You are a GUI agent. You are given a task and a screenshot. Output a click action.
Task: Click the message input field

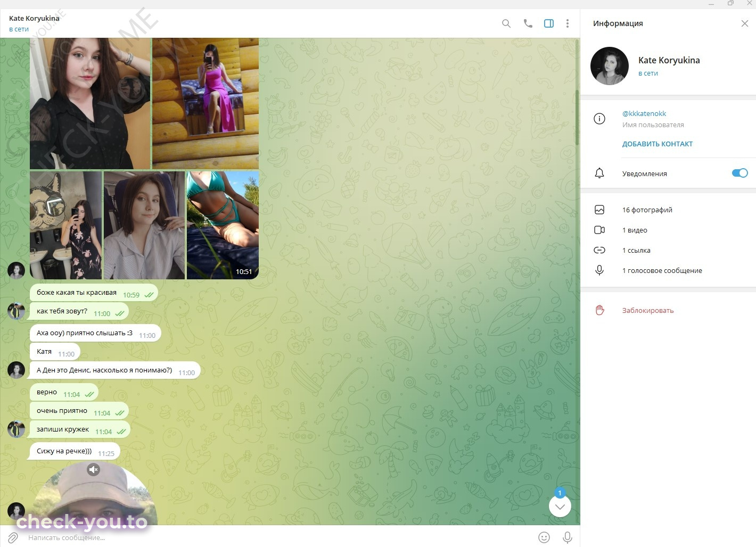point(280,537)
